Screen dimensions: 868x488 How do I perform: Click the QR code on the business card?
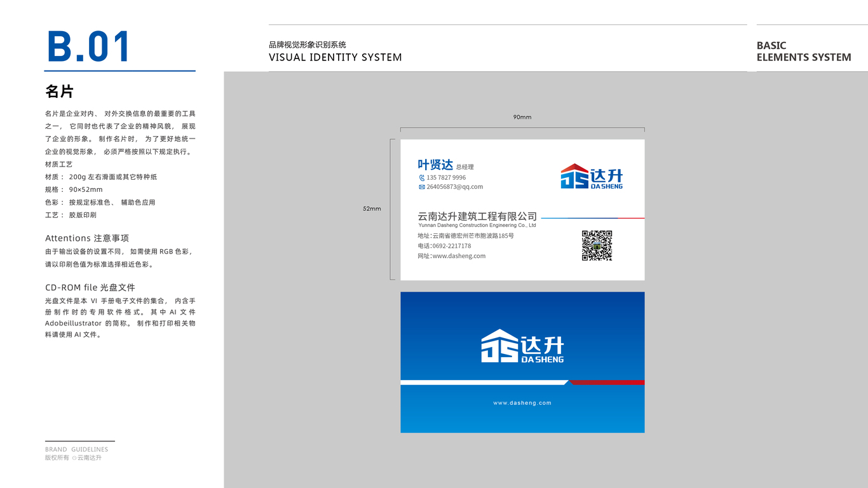(x=597, y=246)
